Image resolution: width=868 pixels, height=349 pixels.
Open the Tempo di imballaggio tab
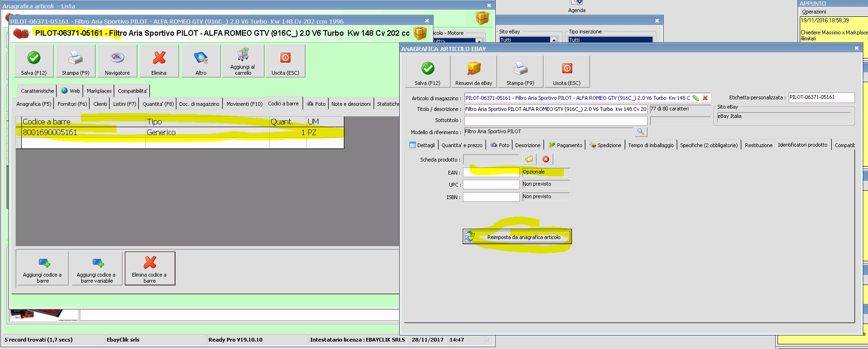[x=651, y=145]
